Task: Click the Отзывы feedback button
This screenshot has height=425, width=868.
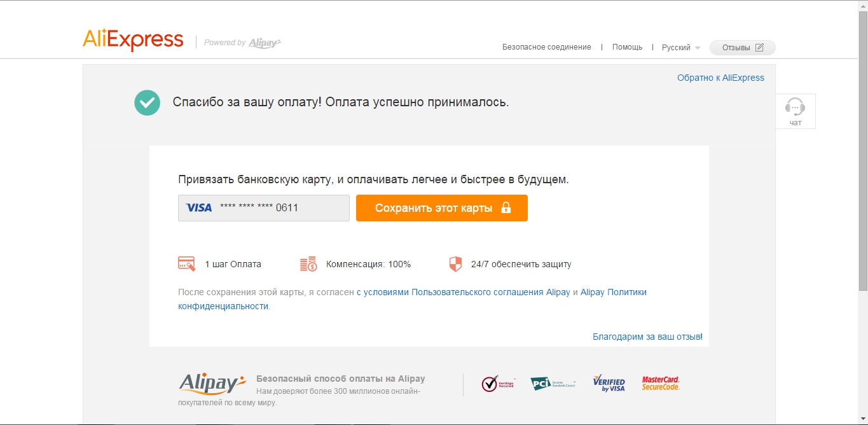Action: (743, 48)
